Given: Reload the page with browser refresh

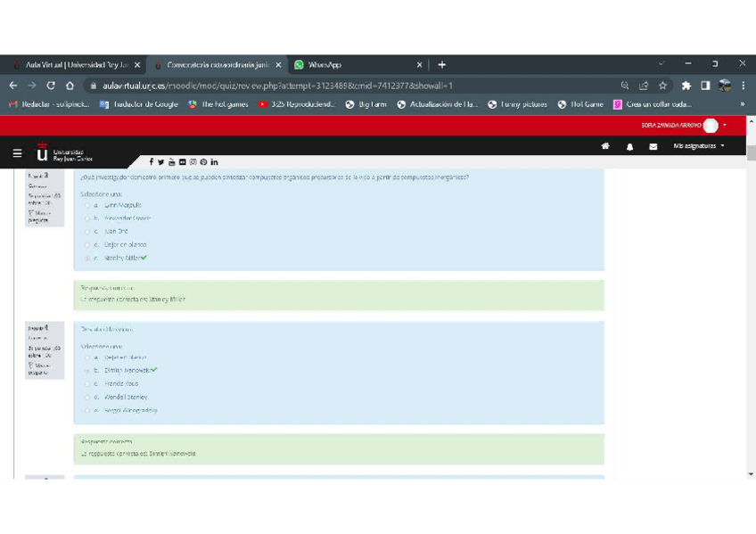Looking at the screenshot, I should [51, 86].
